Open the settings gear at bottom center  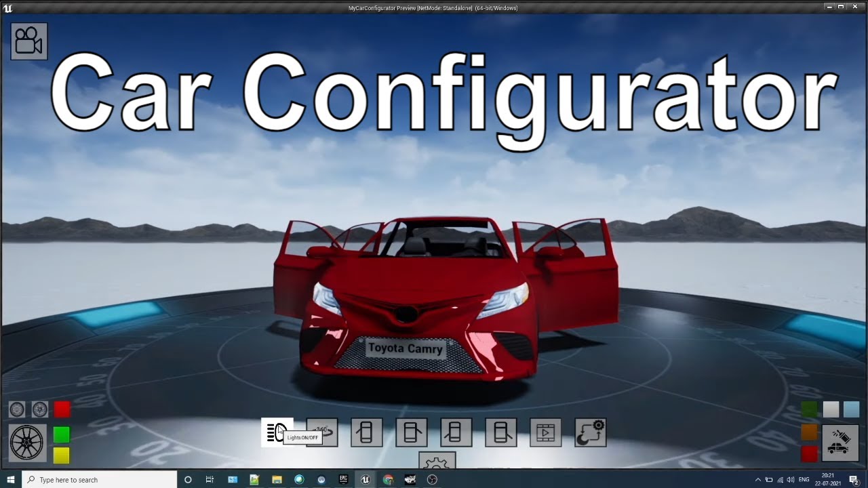tap(436, 461)
